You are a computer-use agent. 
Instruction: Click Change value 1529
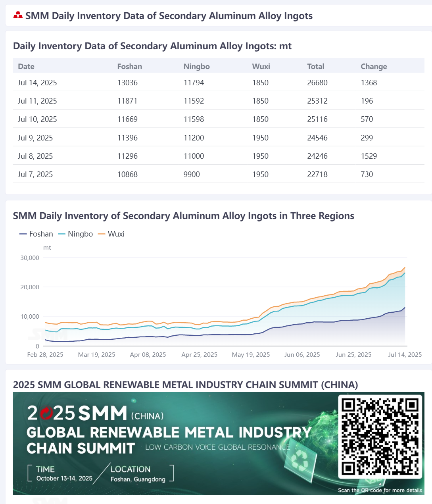pyautogui.click(x=369, y=156)
